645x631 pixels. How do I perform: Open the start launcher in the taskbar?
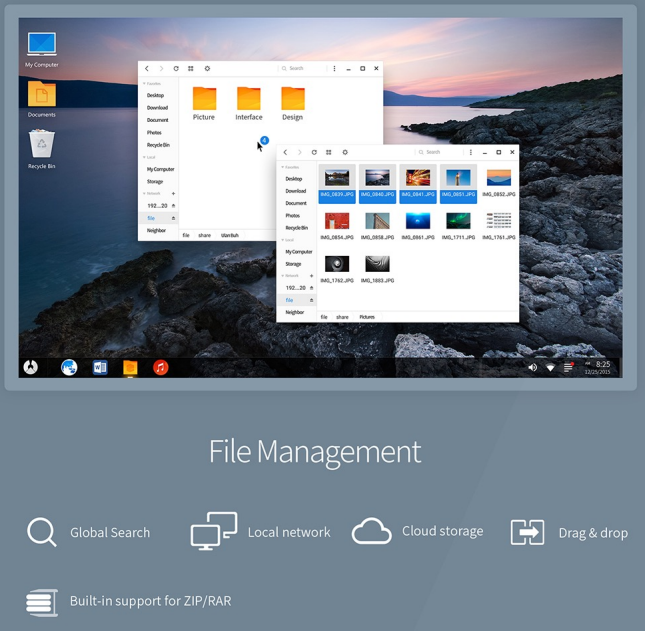(x=31, y=367)
